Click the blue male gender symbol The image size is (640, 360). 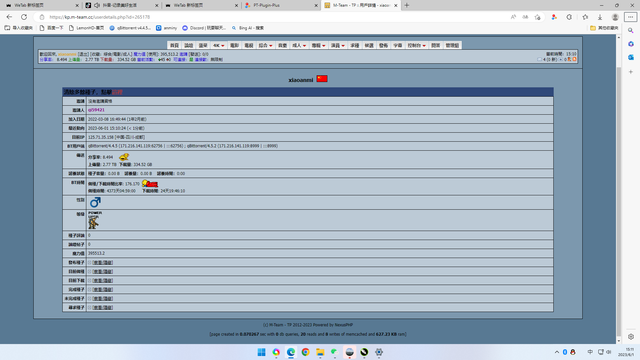(x=95, y=202)
